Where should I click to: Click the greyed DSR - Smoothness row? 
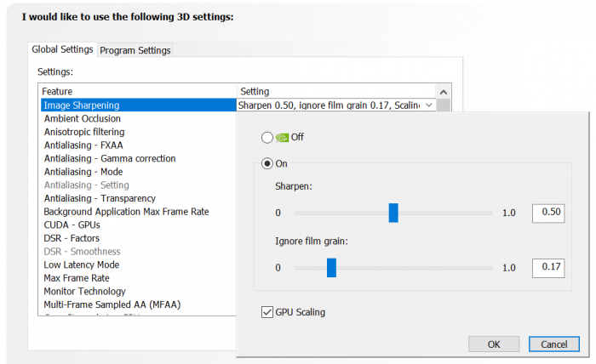(138, 251)
